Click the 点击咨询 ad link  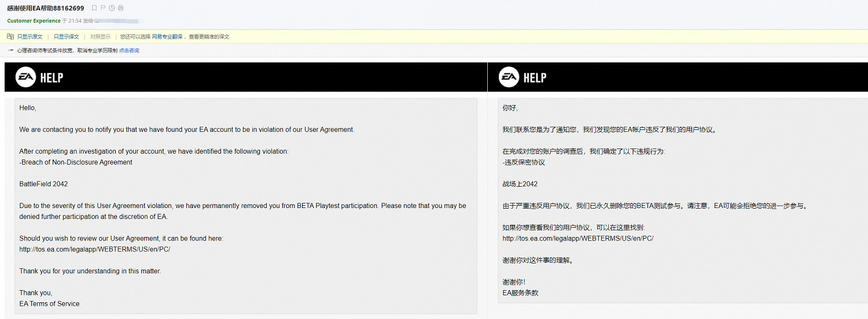pos(129,50)
